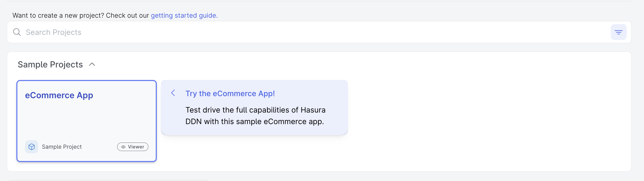The height and width of the screenshot is (181, 644).
Task: Click the Sample Project label
Action: point(62,147)
